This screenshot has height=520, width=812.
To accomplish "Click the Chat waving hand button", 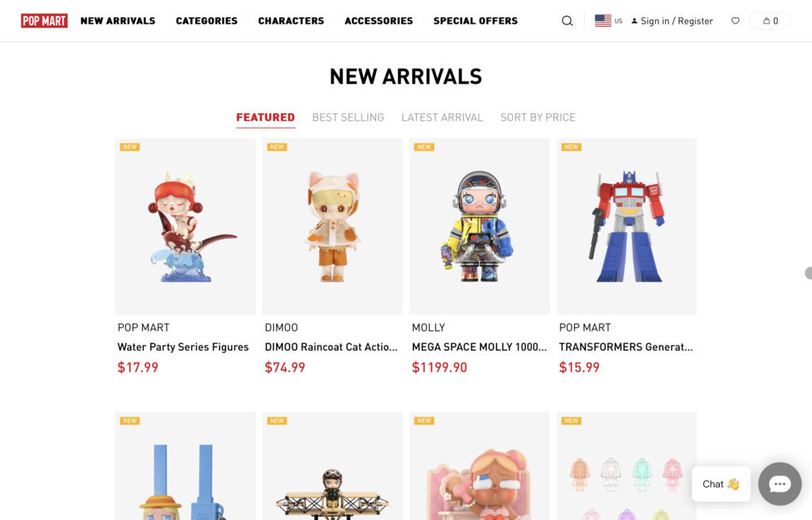I will [721, 484].
